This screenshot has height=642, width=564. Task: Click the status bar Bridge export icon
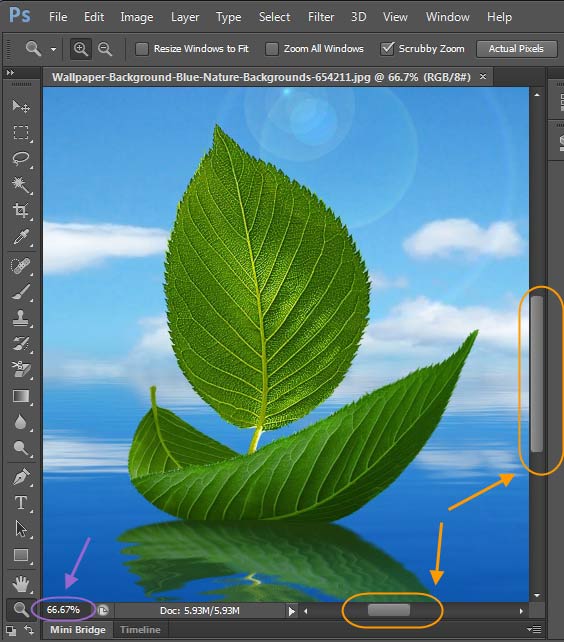(x=103, y=611)
